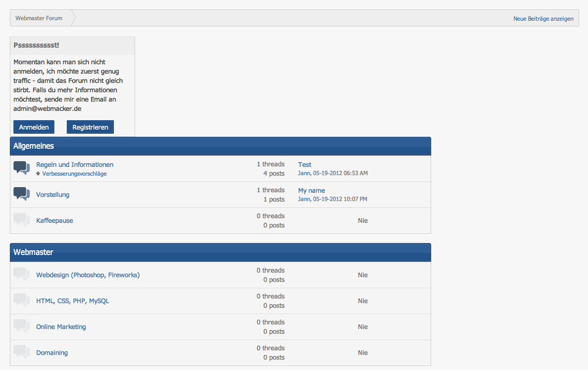
Task: Open the My name thread link
Action: [x=312, y=190]
